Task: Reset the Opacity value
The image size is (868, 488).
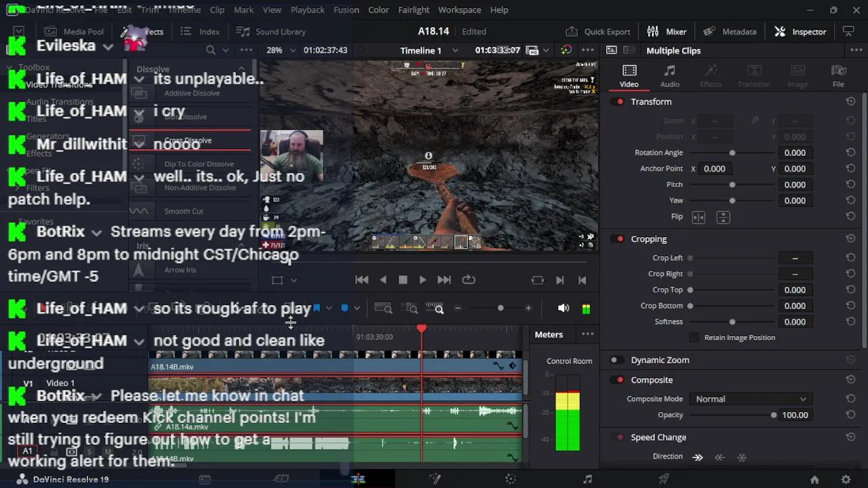Action: (x=850, y=415)
